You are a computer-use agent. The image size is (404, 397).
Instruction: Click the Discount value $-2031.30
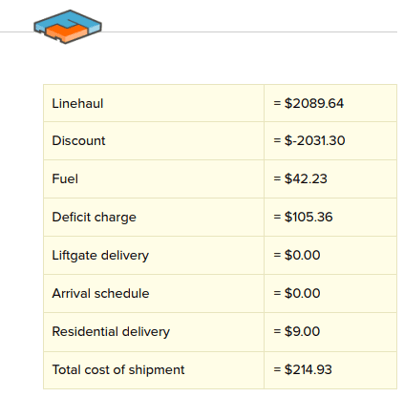(309, 141)
